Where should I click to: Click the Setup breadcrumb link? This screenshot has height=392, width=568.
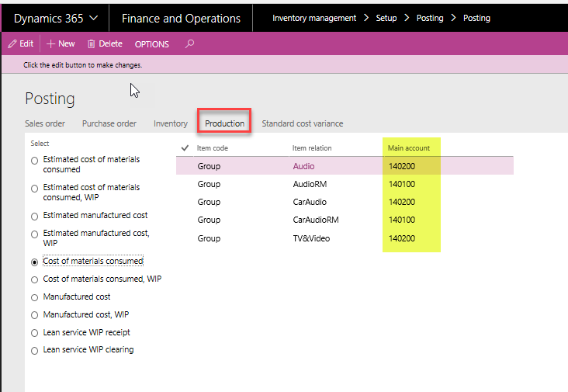[x=386, y=18]
